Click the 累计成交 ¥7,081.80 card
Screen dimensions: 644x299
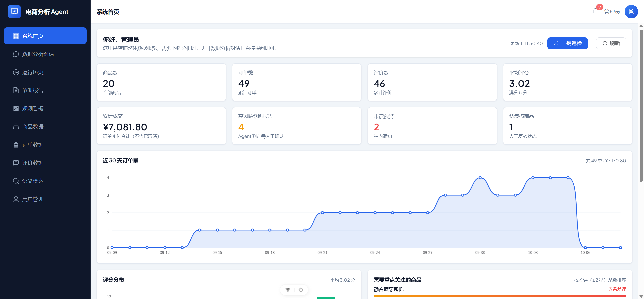click(161, 126)
